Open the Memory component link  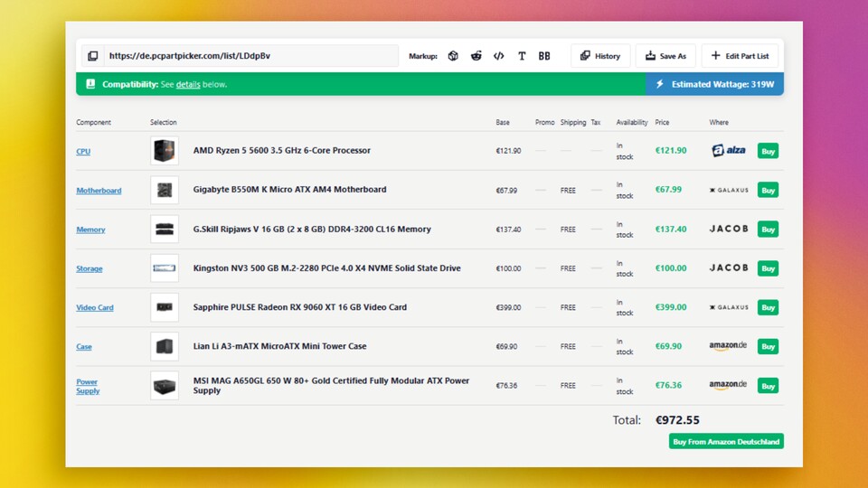pyautogui.click(x=90, y=230)
